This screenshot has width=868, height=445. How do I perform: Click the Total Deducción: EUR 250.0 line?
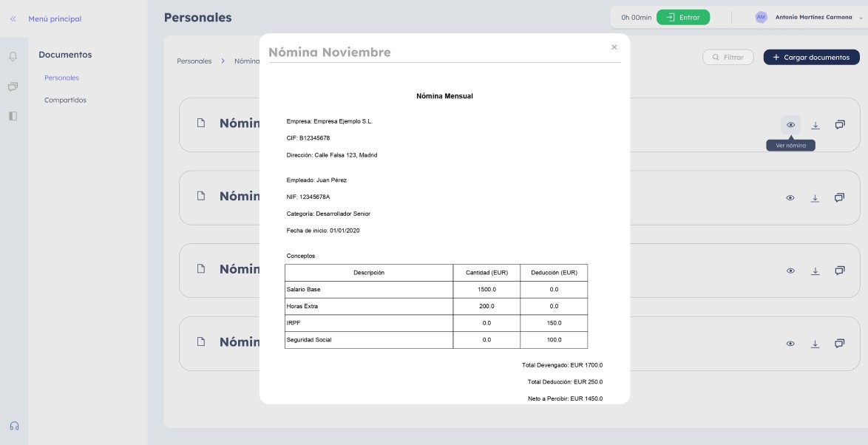click(x=565, y=382)
